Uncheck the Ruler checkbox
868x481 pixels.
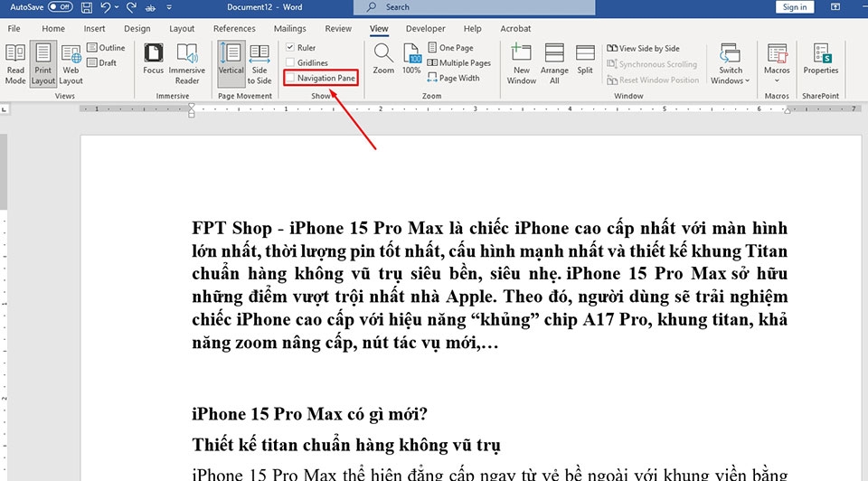(x=290, y=48)
